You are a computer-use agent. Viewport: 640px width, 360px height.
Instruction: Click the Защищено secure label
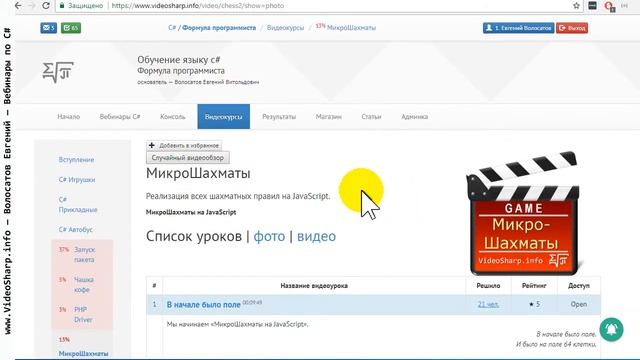point(85,6)
